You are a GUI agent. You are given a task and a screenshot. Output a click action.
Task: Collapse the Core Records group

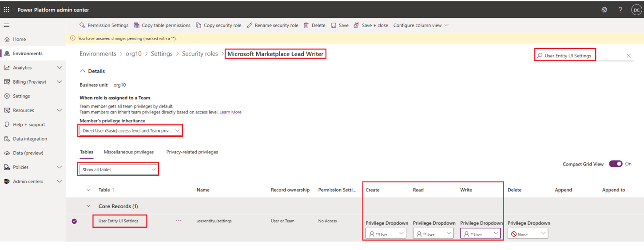tap(88, 206)
